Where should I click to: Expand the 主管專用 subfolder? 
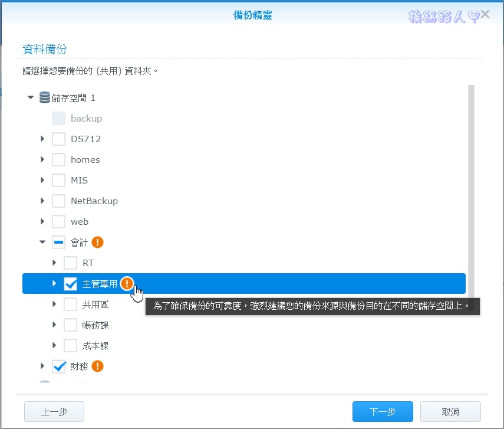pyautogui.click(x=54, y=283)
